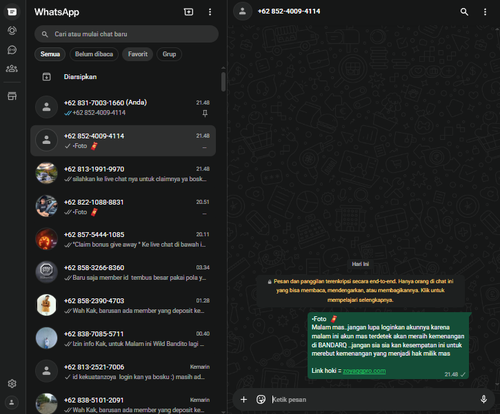Click the 'Hari ini' date label
This screenshot has height=414, width=500.
click(x=360, y=264)
